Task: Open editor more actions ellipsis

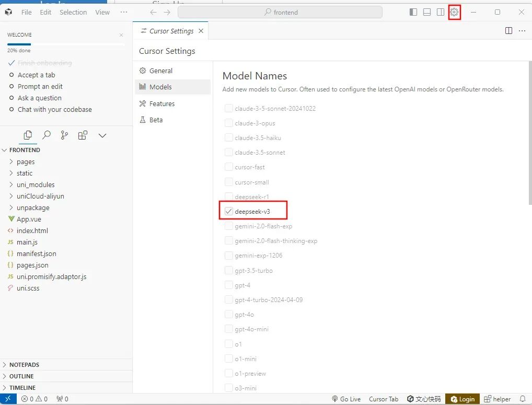Action: pos(522,31)
